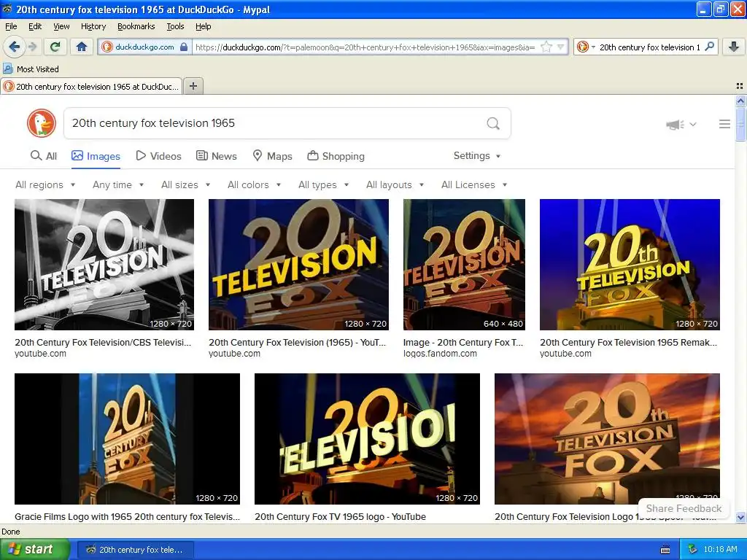The width and height of the screenshot is (747, 560).
Task: Open the Fox TV 1965 logo thumbnail
Action: pyautogui.click(x=368, y=438)
